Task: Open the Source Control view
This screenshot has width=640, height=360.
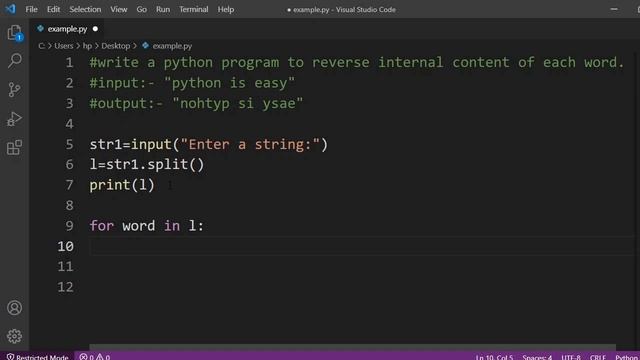Action: click(14, 89)
